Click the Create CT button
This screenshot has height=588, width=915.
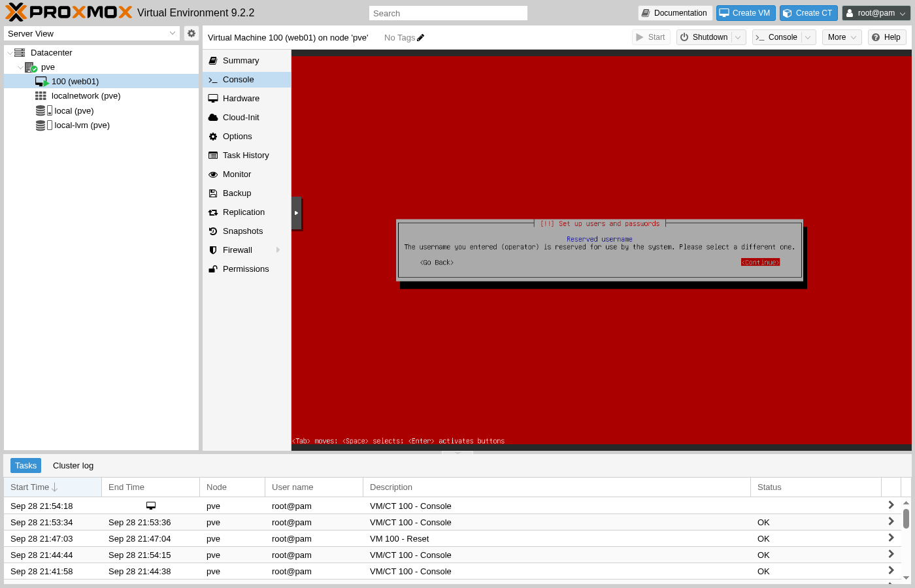[x=808, y=13]
